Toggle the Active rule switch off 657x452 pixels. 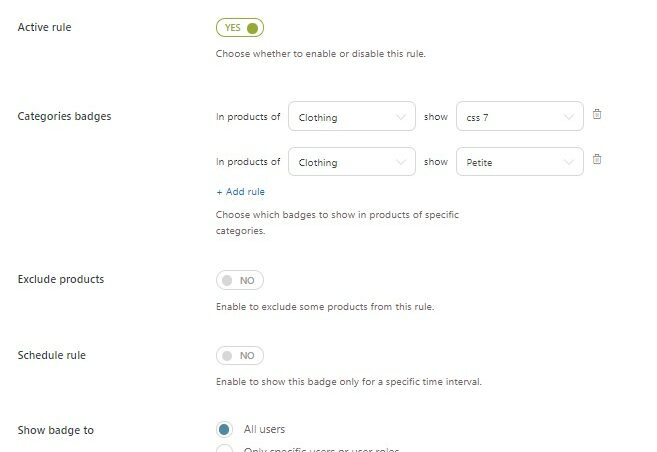point(240,28)
